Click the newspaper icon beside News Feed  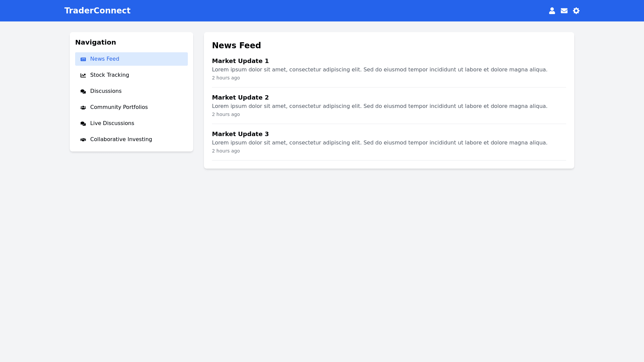83,59
